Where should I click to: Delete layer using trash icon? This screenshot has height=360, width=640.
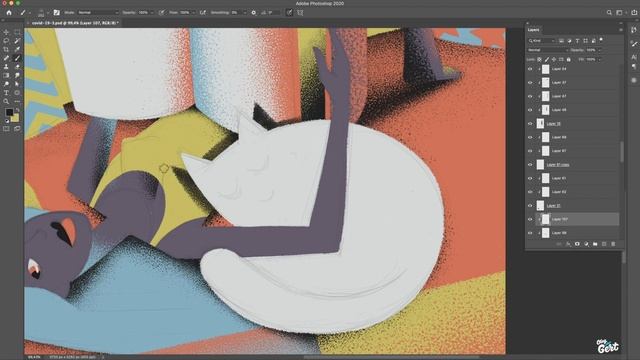click(x=613, y=244)
